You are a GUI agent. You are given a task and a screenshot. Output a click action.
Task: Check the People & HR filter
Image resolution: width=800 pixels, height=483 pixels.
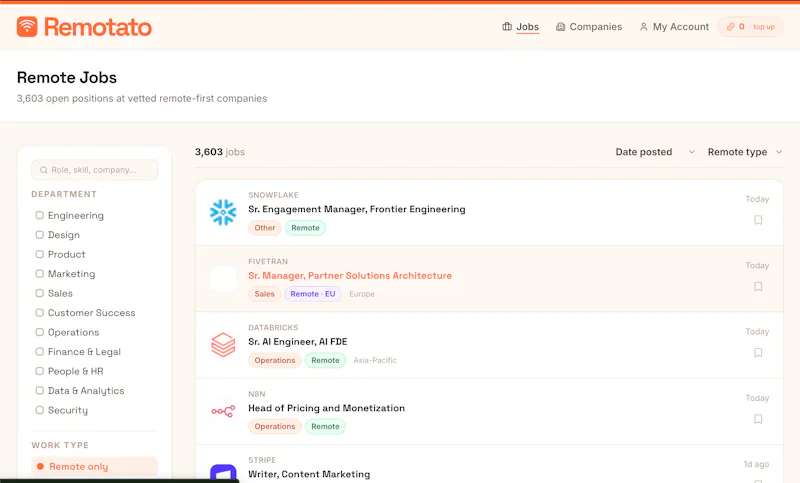pos(39,371)
